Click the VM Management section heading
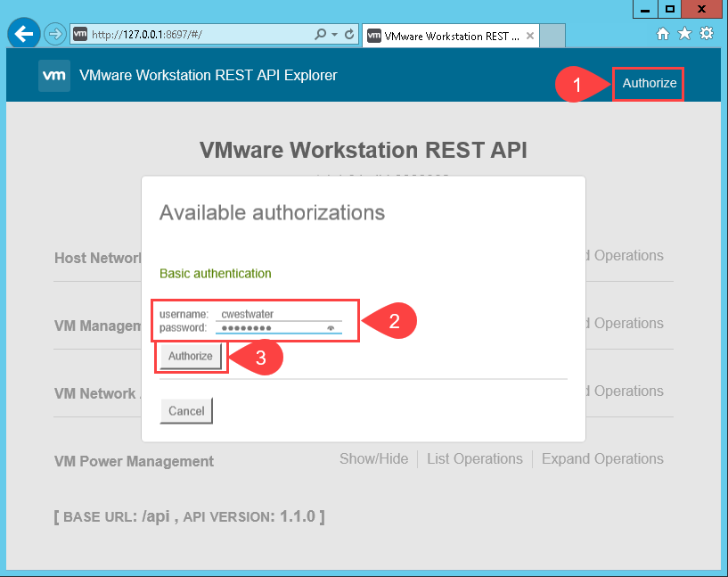728x577 pixels. click(x=98, y=326)
